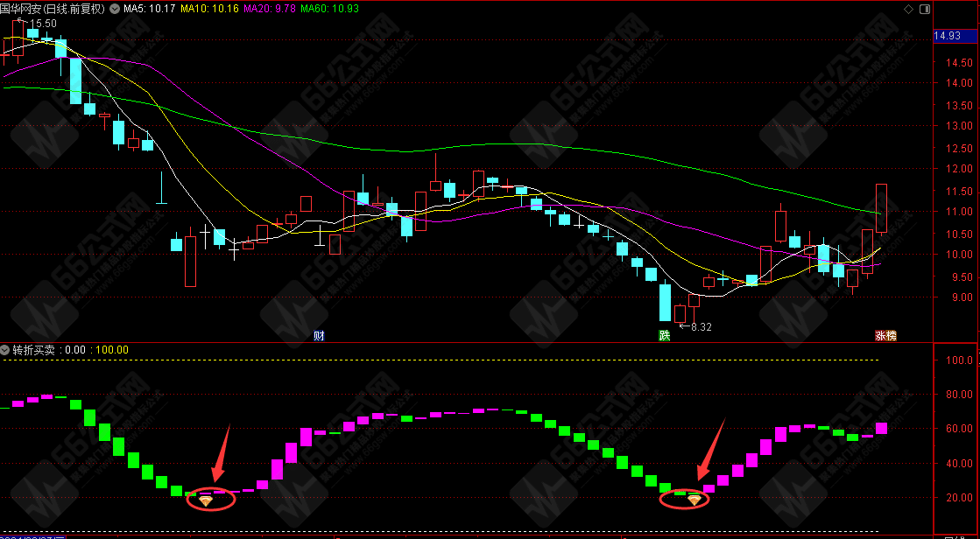This screenshot has width=980, height=539.
Task: Toggle the side panel icon in the top-right corner
Action: [925, 9]
